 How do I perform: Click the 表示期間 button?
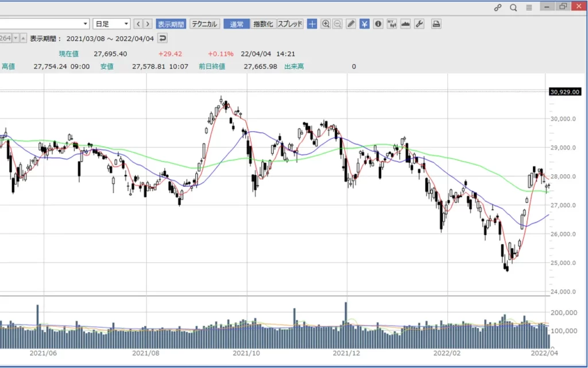coord(171,24)
